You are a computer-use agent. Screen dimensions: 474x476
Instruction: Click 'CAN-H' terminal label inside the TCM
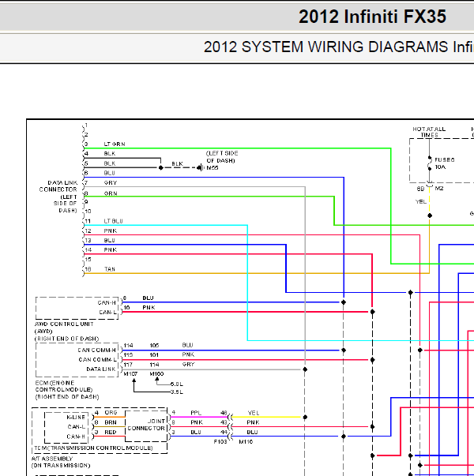click(x=76, y=437)
